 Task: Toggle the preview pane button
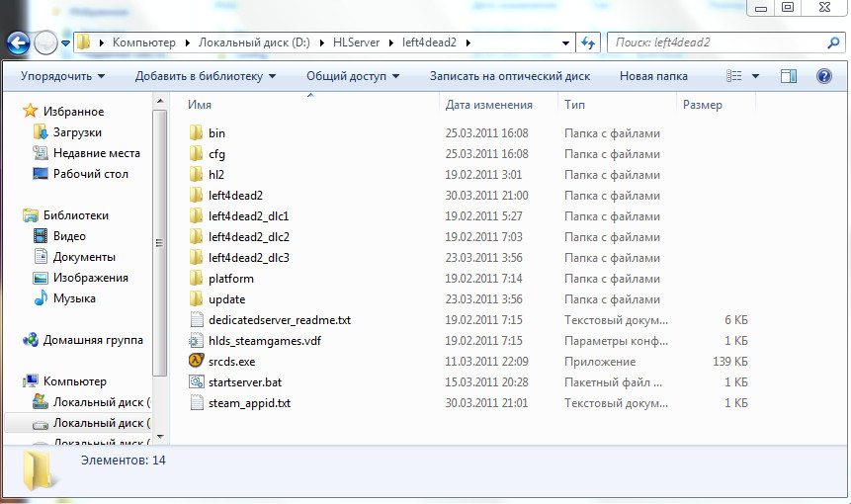(x=789, y=76)
